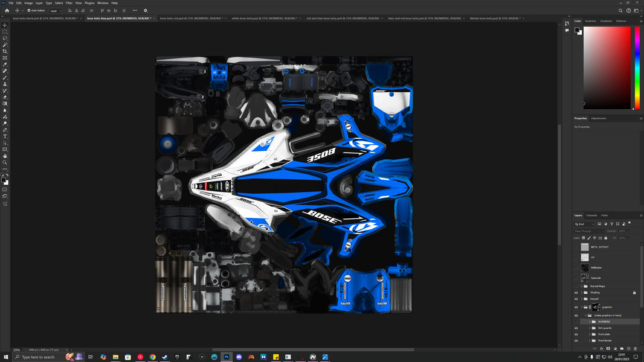Create a new group with folder icon
This screenshot has height=362, width=644.
(622, 349)
